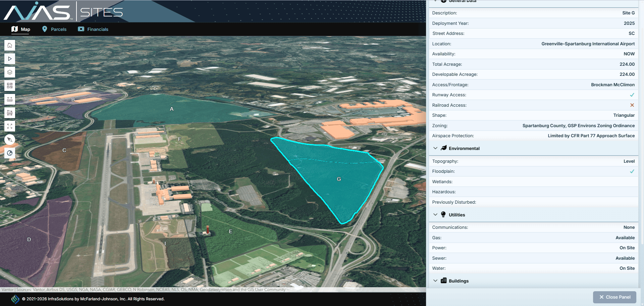Open the Parcels tab
This screenshot has height=306, width=644.
(x=54, y=29)
